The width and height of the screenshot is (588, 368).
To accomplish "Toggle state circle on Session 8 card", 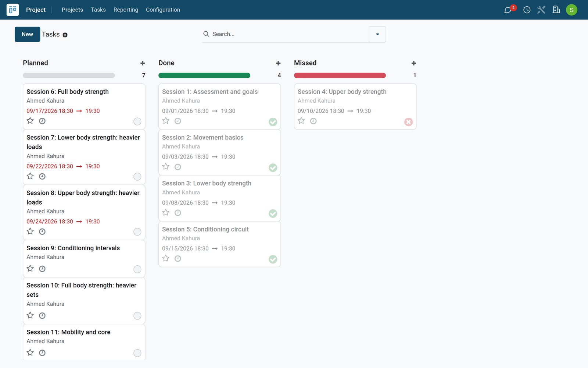I will click(137, 232).
